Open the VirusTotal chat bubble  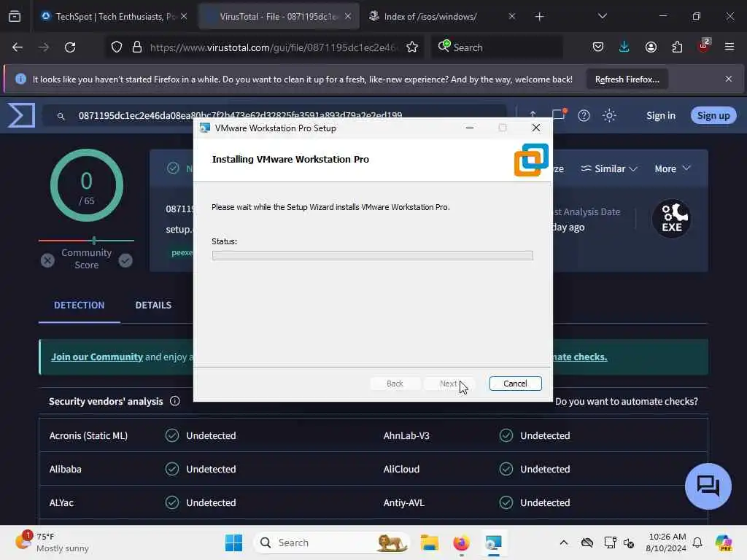[x=708, y=486]
